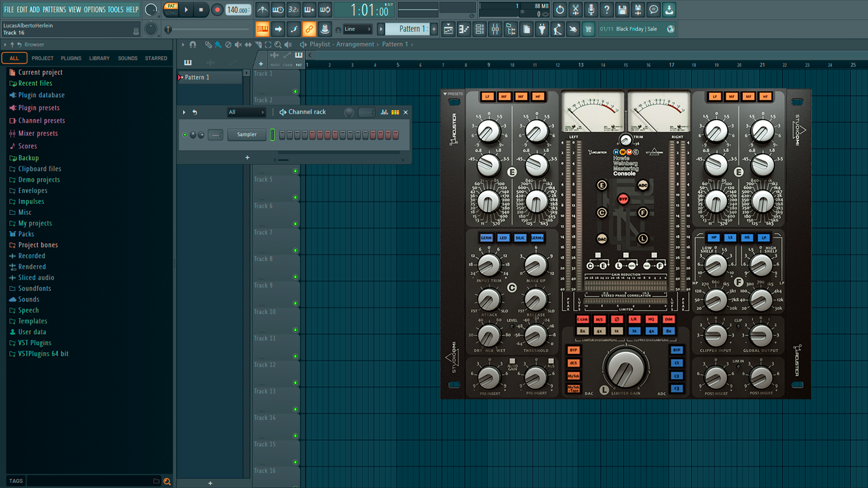Switch to the PLUGINS browser tab
868x488 pixels.
[71, 58]
